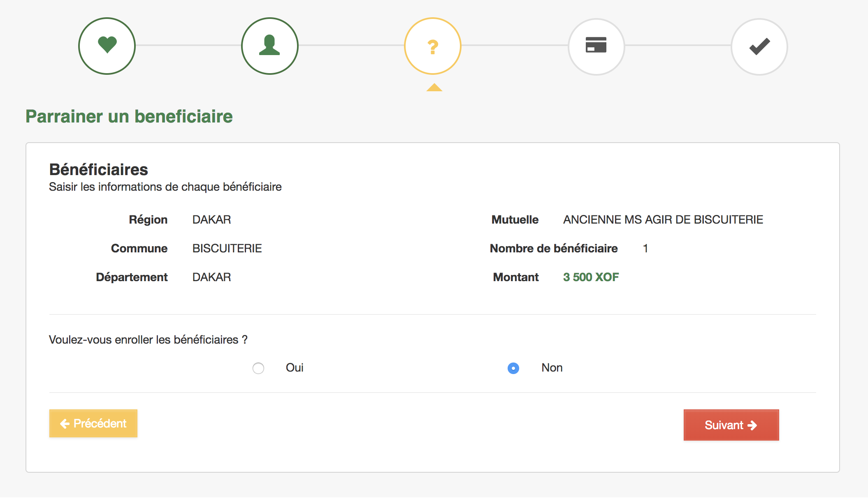Click the credit card payment step
The height and width of the screenshot is (499, 868).
click(596, 46)
